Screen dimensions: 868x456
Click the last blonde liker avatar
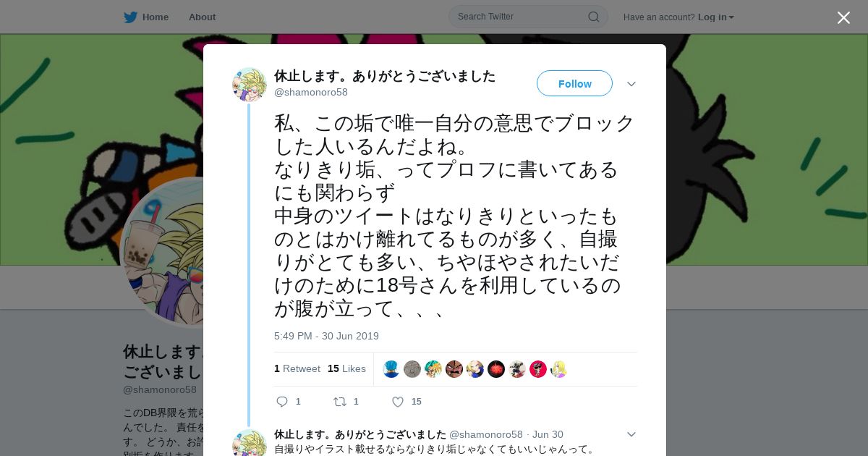[559, 369]
